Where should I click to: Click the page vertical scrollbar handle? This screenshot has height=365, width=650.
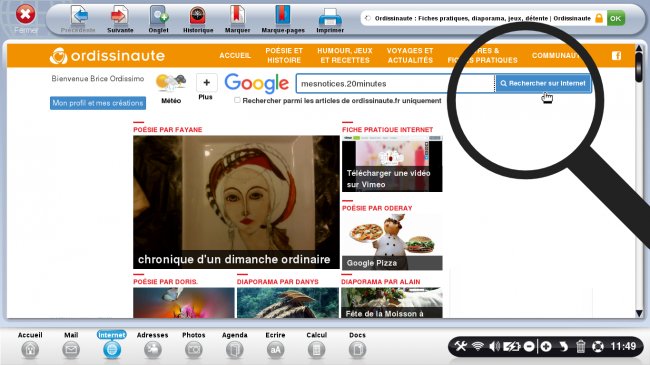[x=639, y=66]
